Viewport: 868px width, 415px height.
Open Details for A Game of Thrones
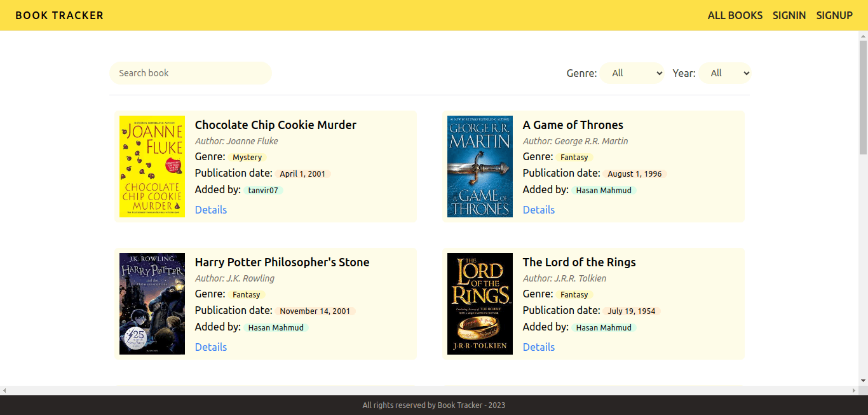pos(539,210)
